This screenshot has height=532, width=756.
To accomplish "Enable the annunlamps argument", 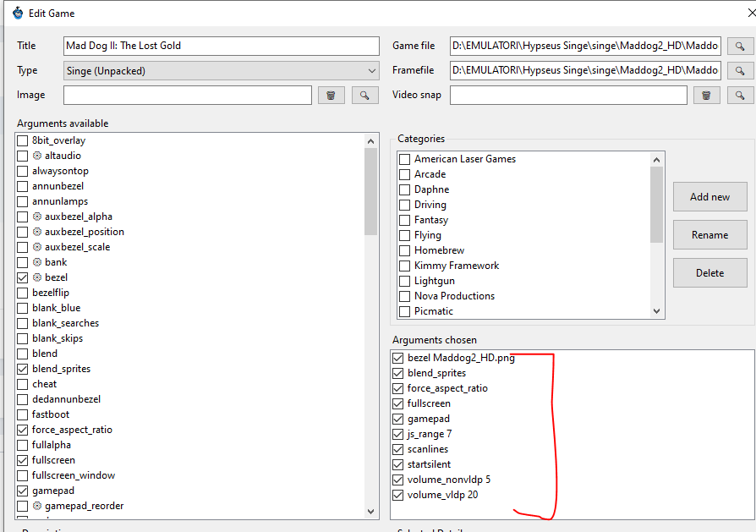I will pos(22,201).
